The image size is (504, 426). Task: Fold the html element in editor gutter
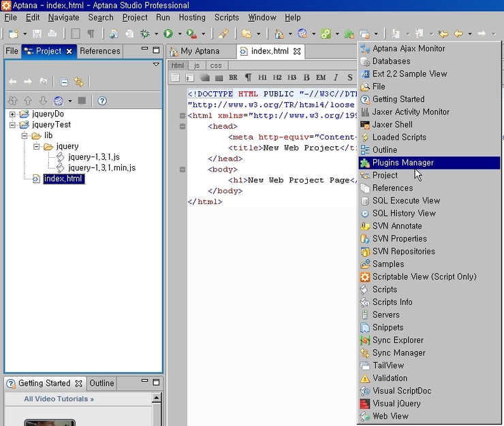(x=183, y=116)
